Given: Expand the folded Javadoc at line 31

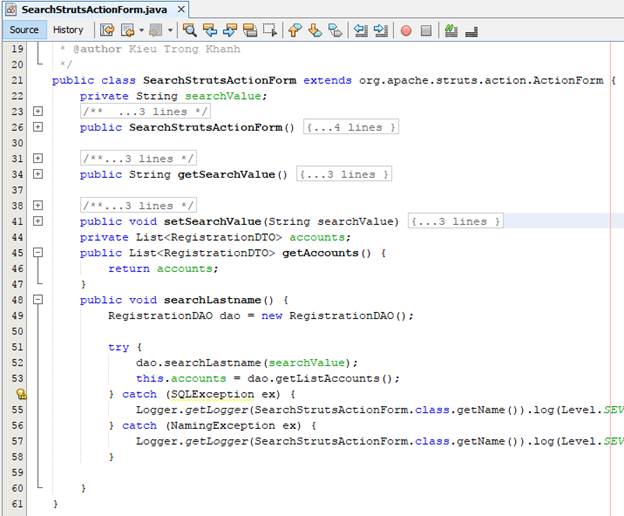Looking at the screenshot, I should tap(38, 158).
